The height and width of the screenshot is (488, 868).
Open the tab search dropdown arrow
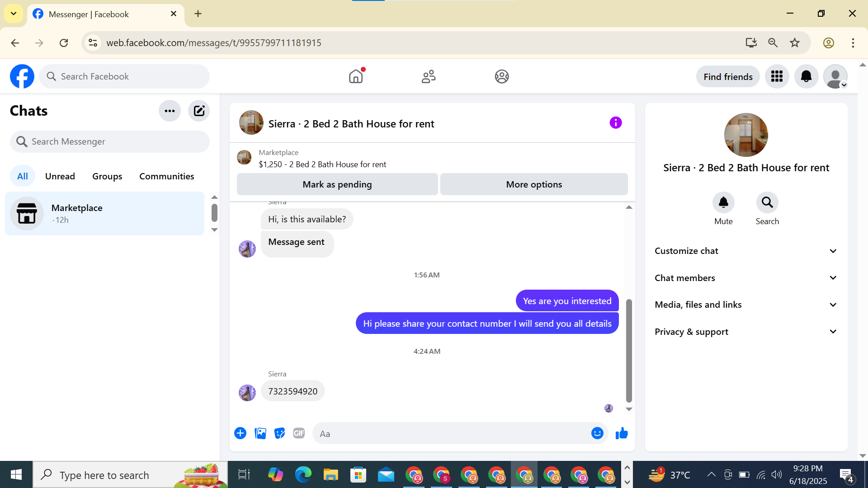pos(14,14)
